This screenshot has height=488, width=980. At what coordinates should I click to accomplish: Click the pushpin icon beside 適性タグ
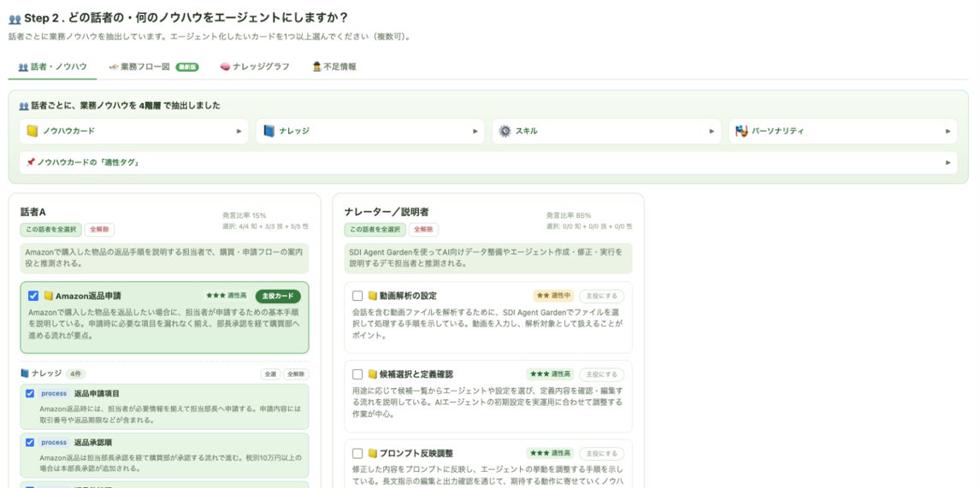pyautogui.click(x=30, y=162)
